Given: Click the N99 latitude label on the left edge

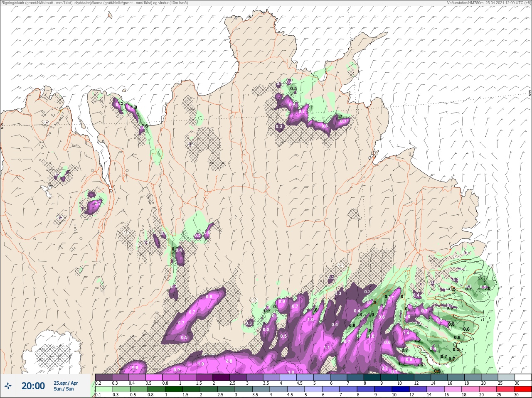Looking at the screenshot, I should tap(2, 125).
